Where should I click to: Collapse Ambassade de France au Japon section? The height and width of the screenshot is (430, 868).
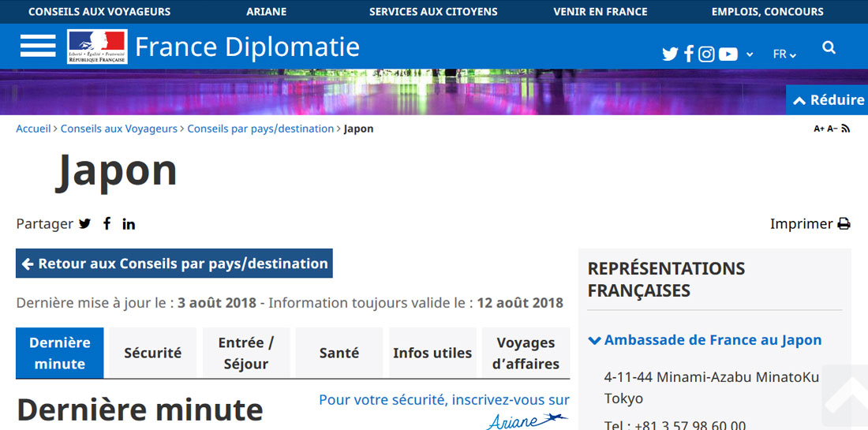point(705,340)
